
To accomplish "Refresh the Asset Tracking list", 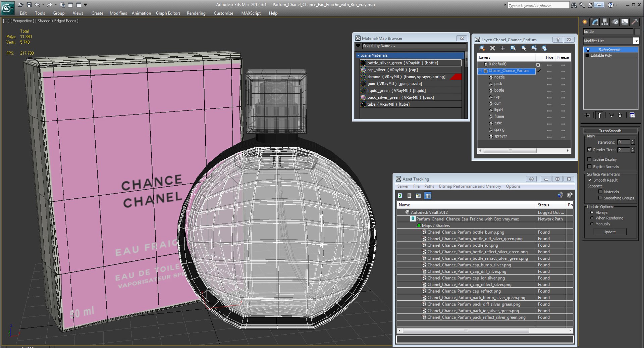I will 400,196.
